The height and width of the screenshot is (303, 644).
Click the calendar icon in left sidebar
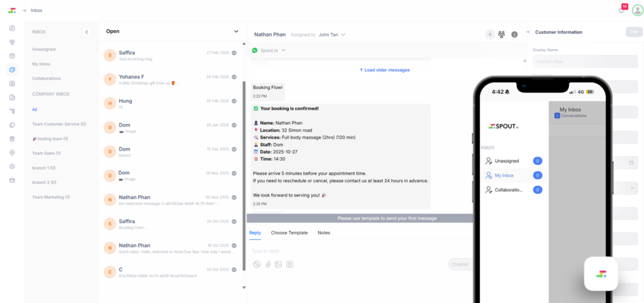[x=12, y=55]
